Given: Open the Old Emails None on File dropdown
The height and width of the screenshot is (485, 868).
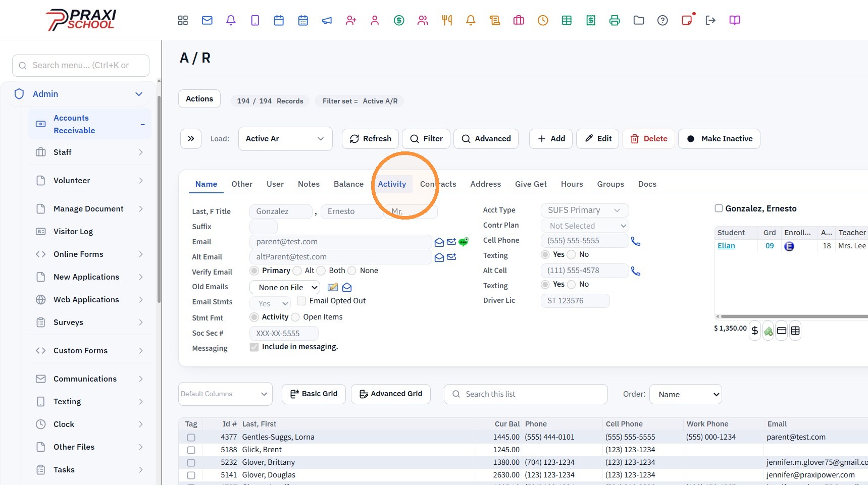Looking at the screenshot, I should pyautogui.click(x=285, y=288).
